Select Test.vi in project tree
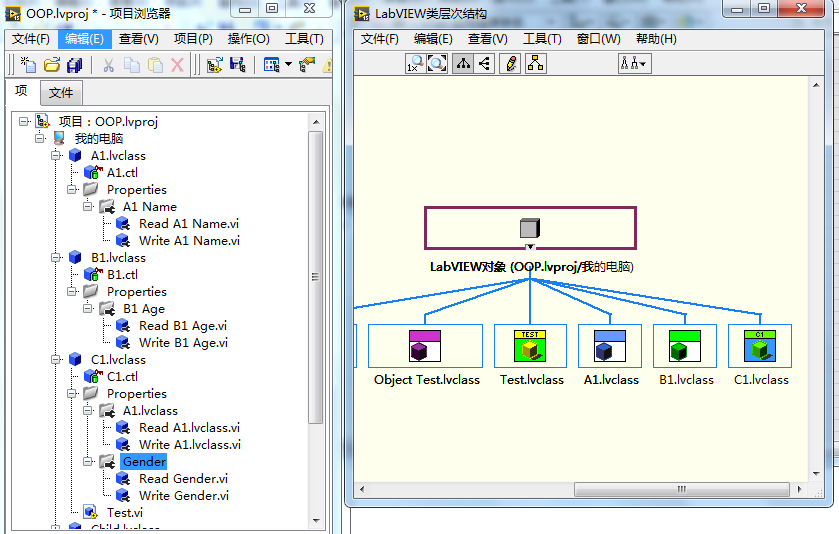839x534 pixels. 125,513
